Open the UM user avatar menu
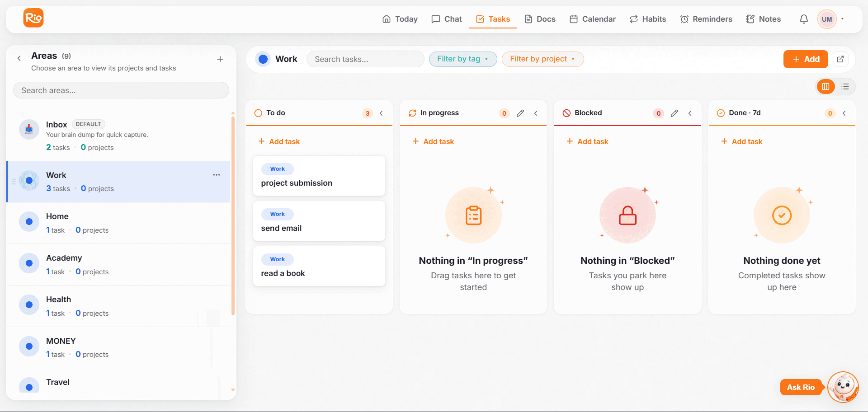Viewport: 868px width, 412px height. (x=827, y=19)
